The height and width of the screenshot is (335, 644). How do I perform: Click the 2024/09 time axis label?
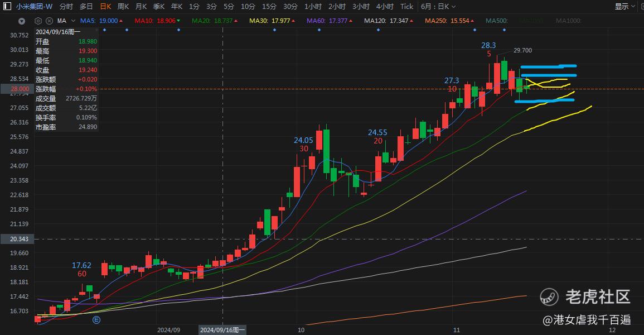coord(168,329)
